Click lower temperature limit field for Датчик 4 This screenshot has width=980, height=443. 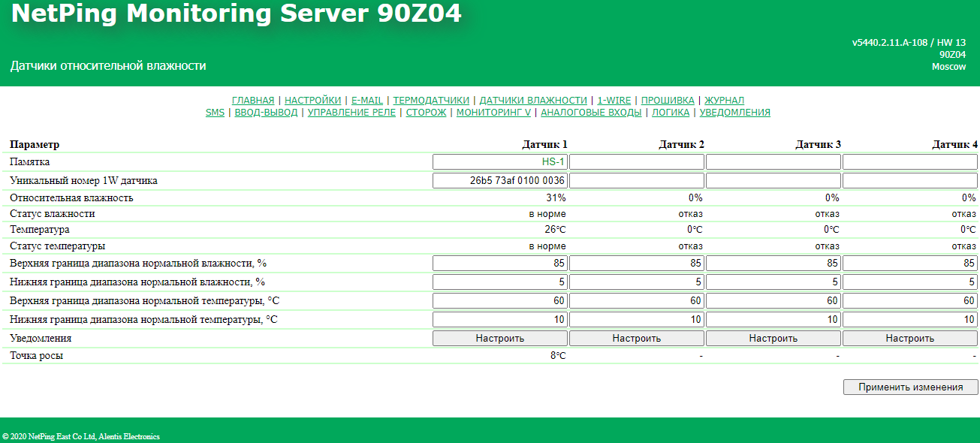coord(909,320)
